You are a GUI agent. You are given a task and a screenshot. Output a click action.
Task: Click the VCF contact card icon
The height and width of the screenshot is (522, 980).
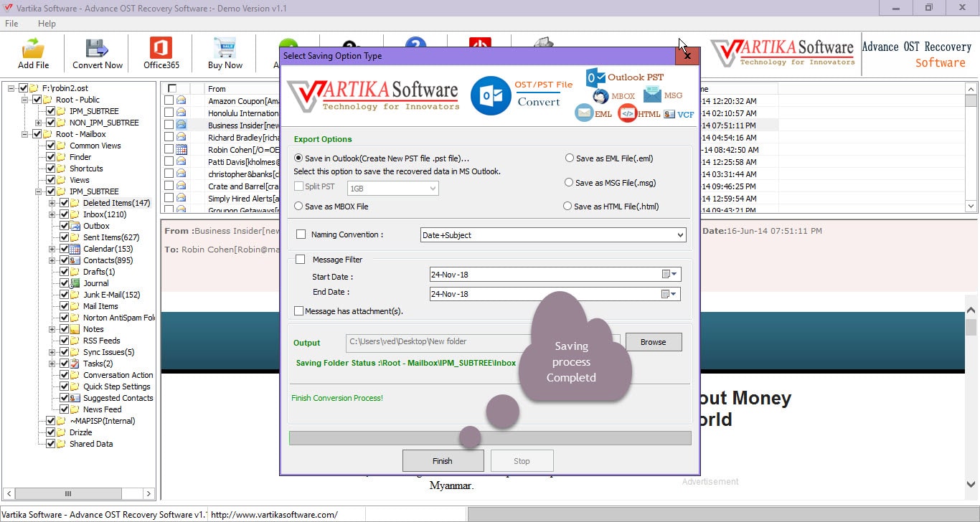(669, 114)
